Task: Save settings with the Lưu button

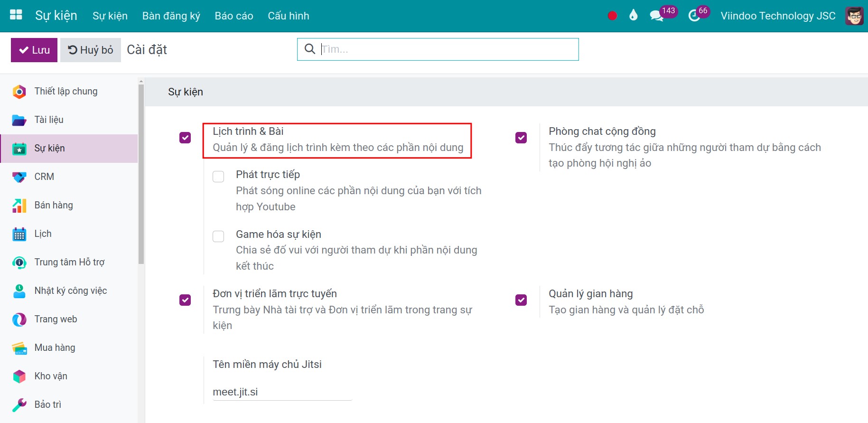Action: point(34,50)
